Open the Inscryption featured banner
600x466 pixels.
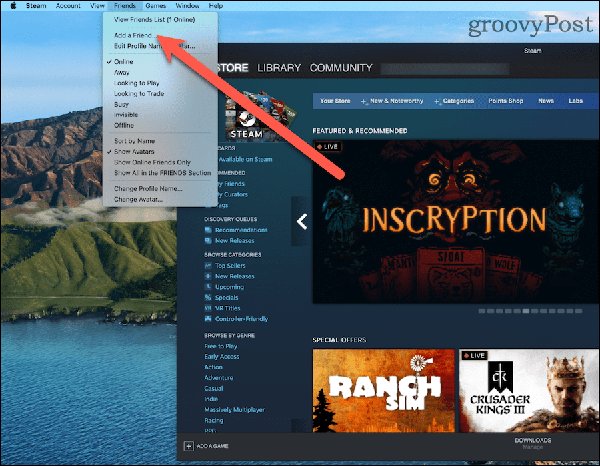(x=456, y=222)
